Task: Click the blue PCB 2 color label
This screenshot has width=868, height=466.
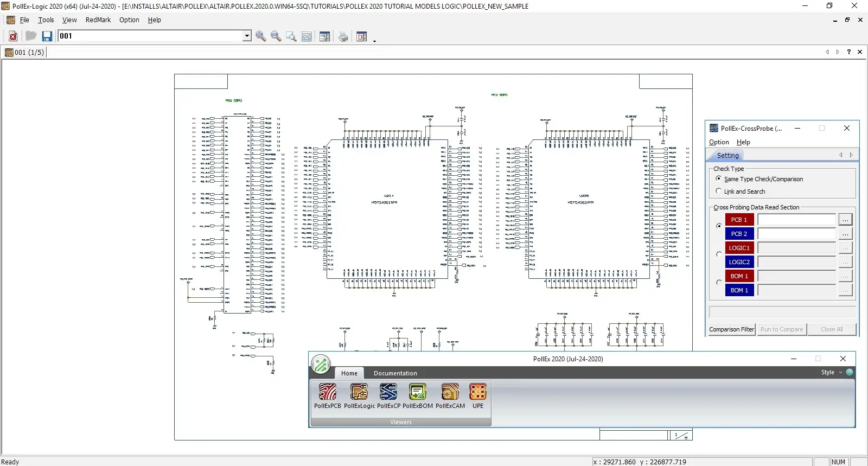Action: click(x=739, y=234)
